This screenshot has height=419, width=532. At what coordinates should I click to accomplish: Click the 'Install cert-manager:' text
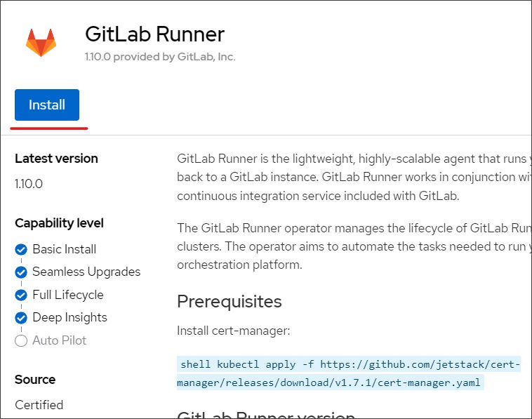coord(234,331)
